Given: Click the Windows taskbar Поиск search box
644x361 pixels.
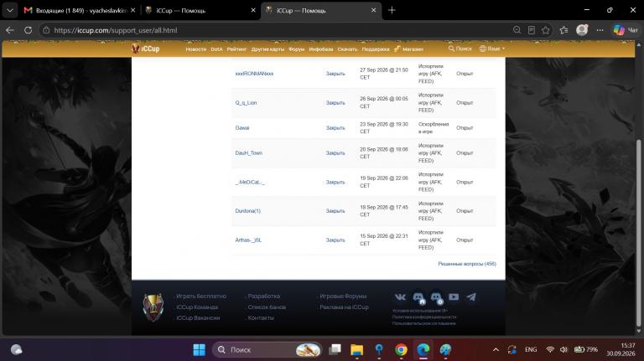Looking at the screenshot, I should pos(267,349).
